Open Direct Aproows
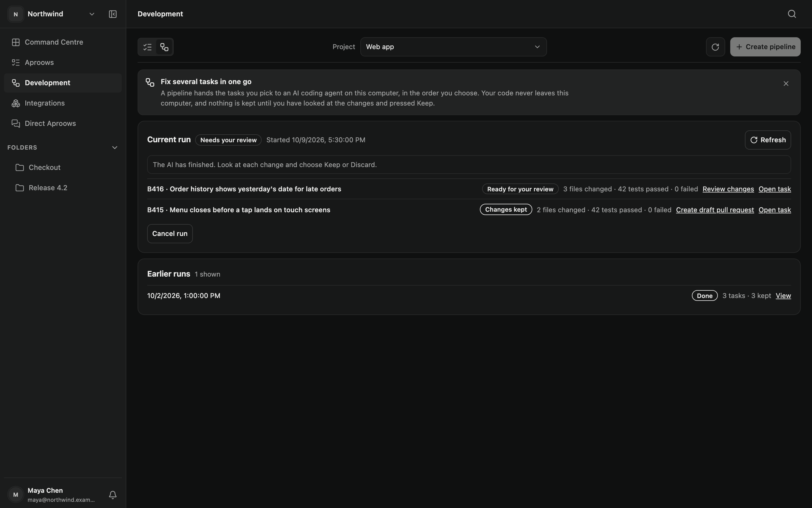Screen dimensions: 812x508 pyautogui.click(x=63, y=124)
